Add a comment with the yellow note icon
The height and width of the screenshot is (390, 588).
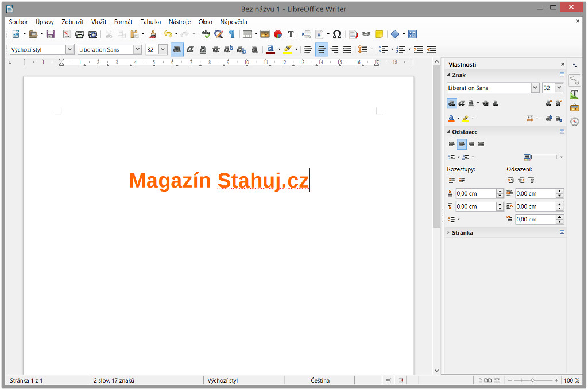coord(379,34)
